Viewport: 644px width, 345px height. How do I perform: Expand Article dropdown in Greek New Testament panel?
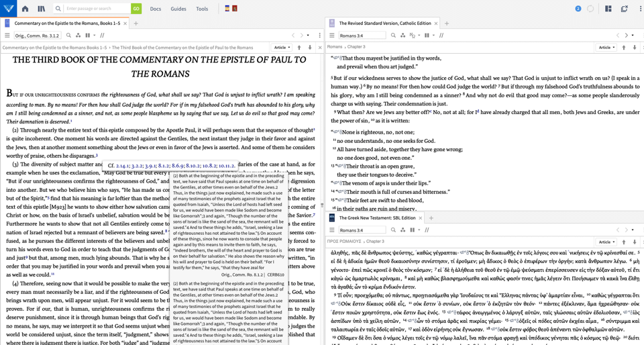tap(606, 242)
